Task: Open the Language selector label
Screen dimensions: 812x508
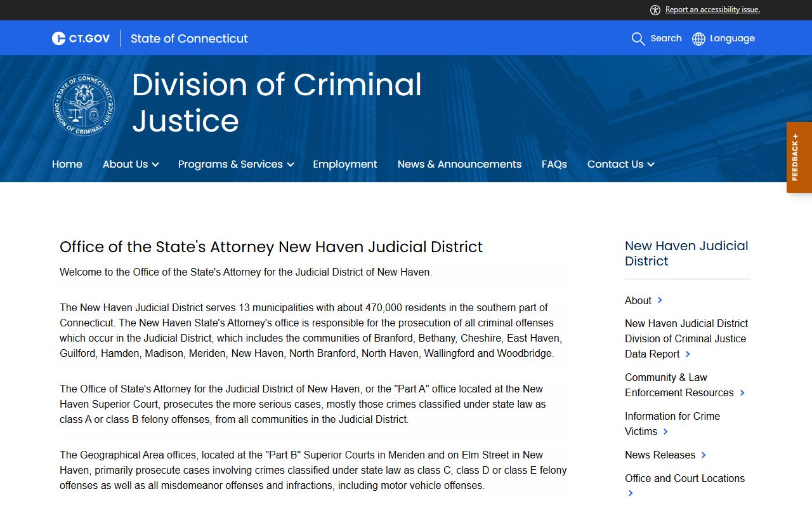Action: pyautogui.click(x=732, y=38)
